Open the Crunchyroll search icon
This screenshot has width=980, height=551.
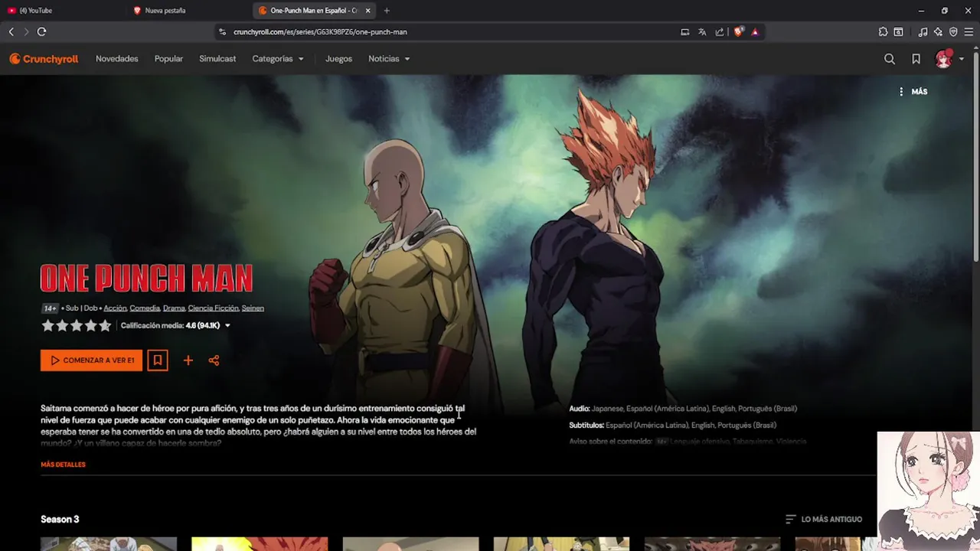[890, 59]
